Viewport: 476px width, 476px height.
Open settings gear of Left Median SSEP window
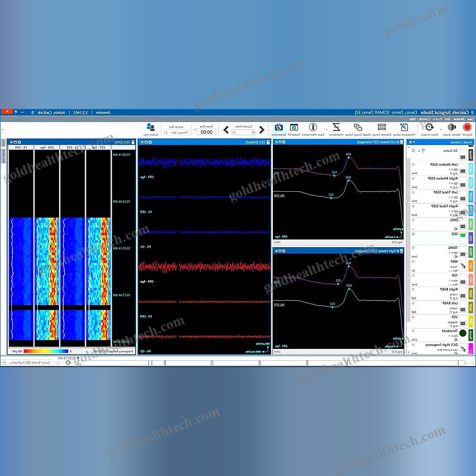pyautogui.click(x=284, y=142)
